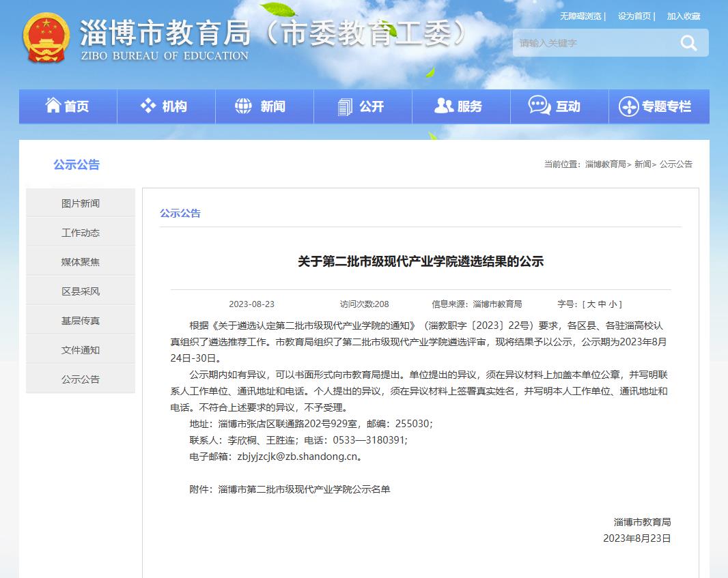This screenshot has height=578, width=728.
Task: Open 图片新闻 in the sidebar
Action: [x=81, y=203]
